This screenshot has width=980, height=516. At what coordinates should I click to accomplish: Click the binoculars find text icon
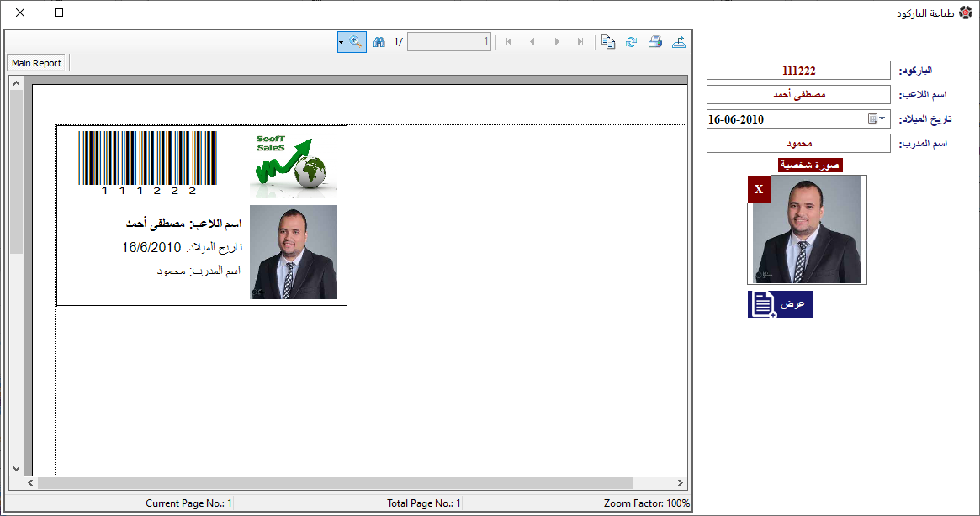tap(379, 42)
